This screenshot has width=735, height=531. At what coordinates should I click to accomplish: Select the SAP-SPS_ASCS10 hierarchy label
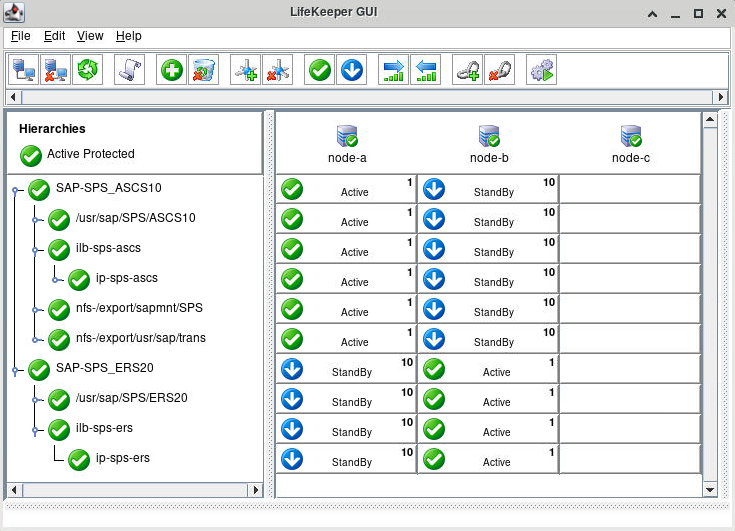[x=109, y=188]
